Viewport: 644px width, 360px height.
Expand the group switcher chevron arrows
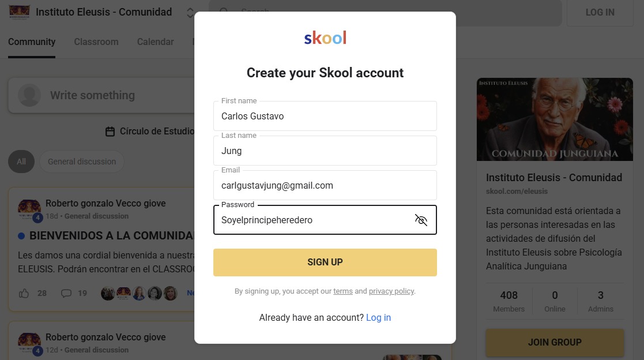click(x=191, y=13)
